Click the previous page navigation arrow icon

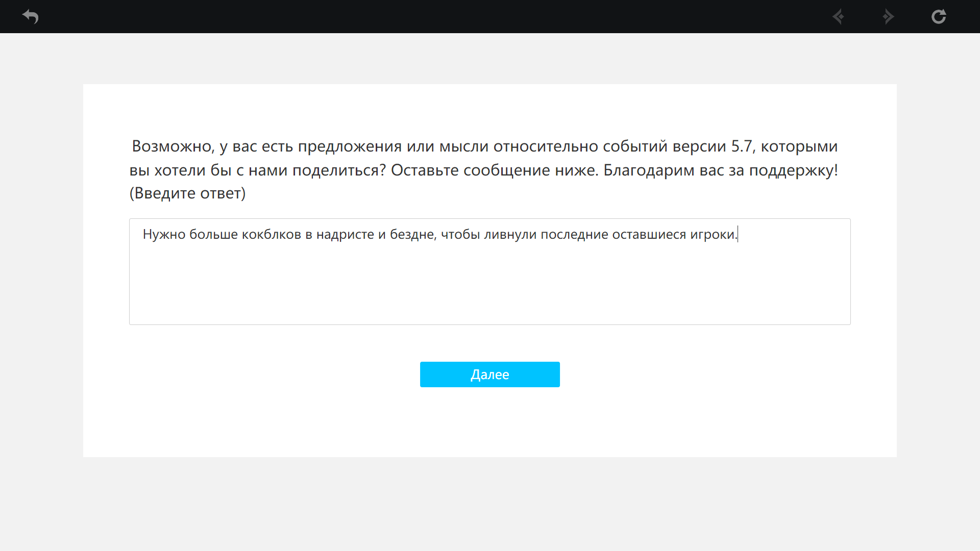tap(838, 17)
